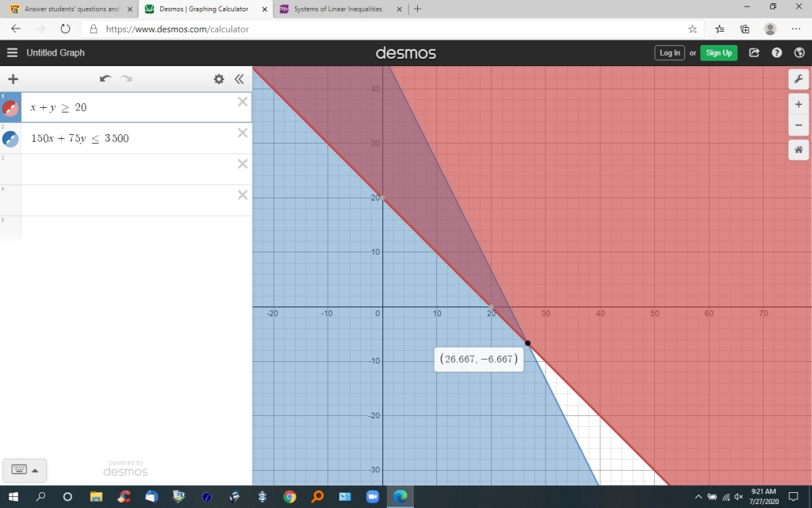812x508 pixels.
Task: Share the graph
Action: coord(754,52)
